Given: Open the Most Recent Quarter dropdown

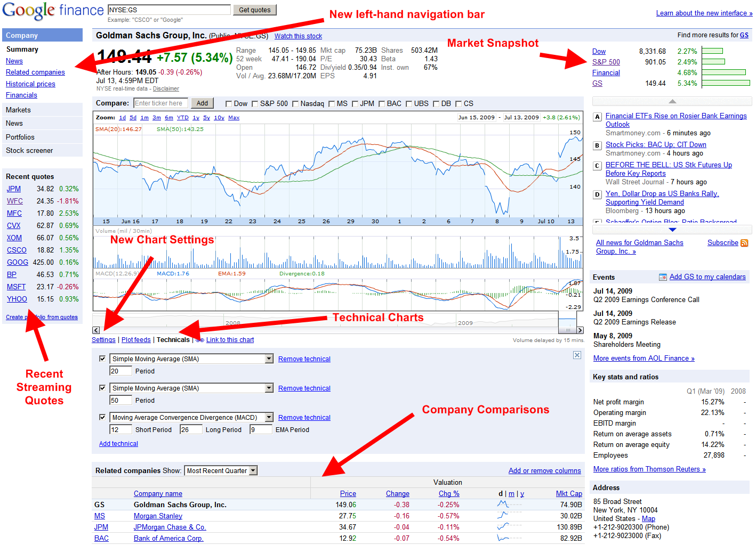Looking at the screenshot, I should pos(221,470).
